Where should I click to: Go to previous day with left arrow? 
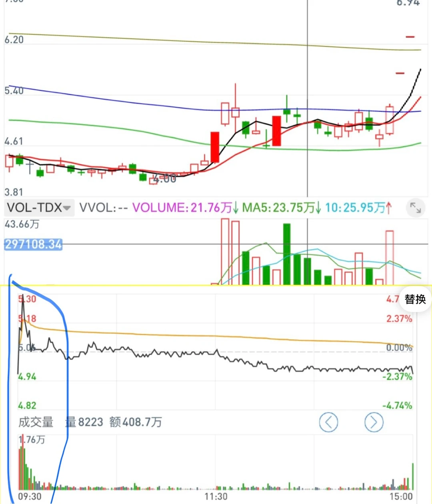(328, 422)
